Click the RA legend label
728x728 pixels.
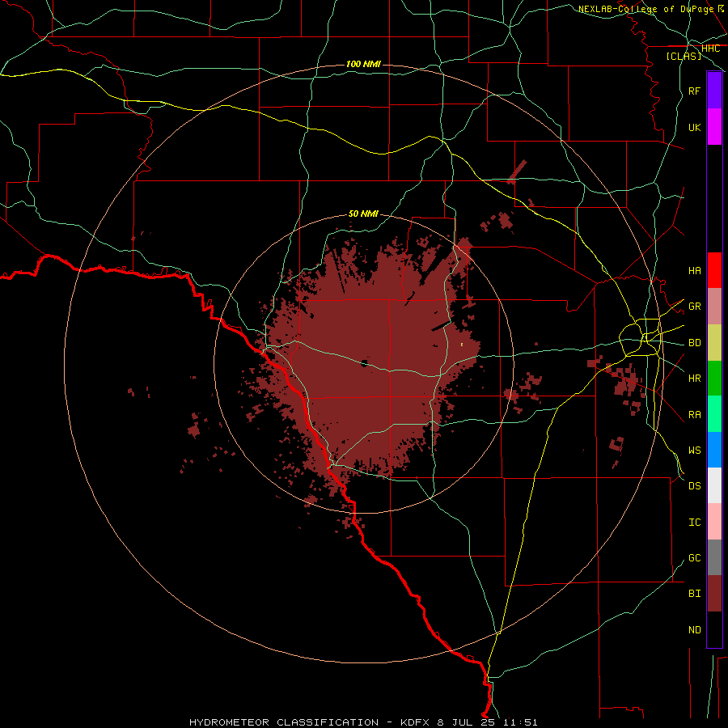[x=694, y=414]
